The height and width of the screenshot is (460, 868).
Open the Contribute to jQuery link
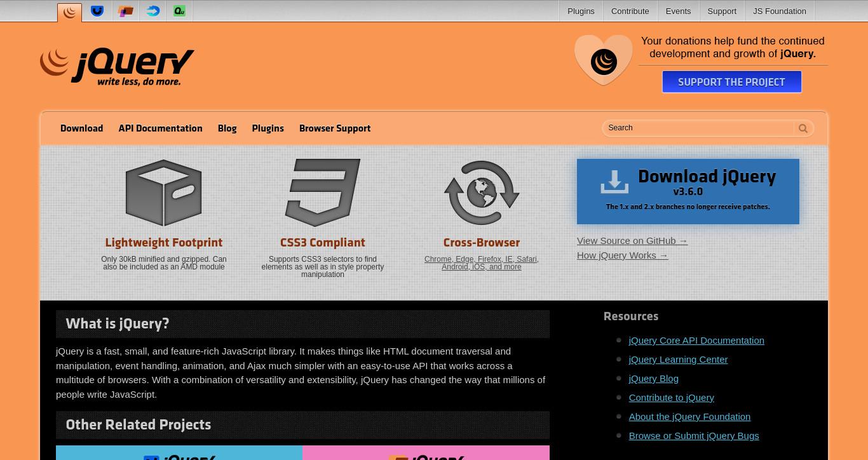tap(671, 398)
